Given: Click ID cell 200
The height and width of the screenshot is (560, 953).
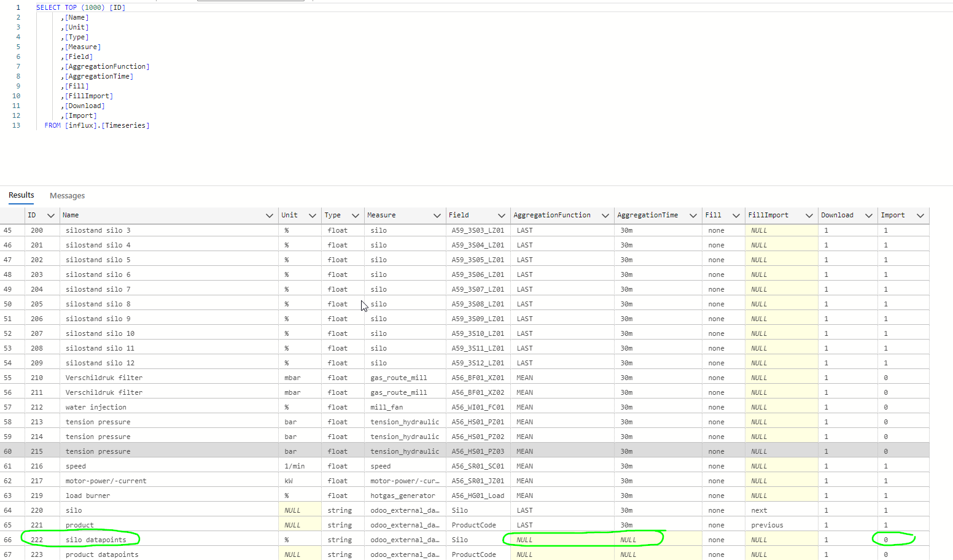Looking at the screenshot, I should (42, 230).
